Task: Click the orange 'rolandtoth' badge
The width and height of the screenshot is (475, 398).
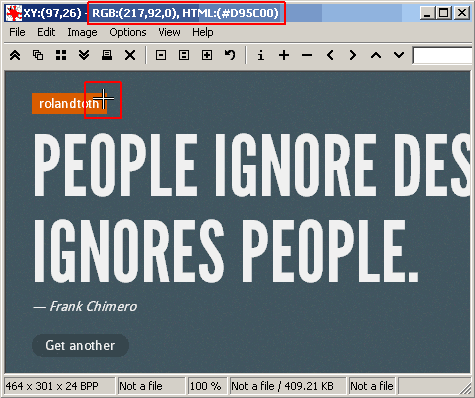Action: (x=69, y=104)
